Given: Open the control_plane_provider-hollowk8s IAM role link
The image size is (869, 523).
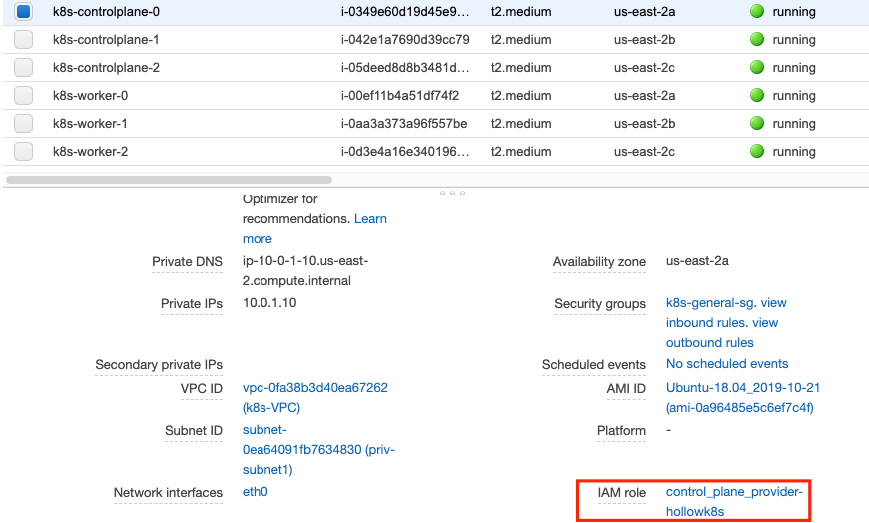Looking at the screenshot, I should [x=733, y=502].
